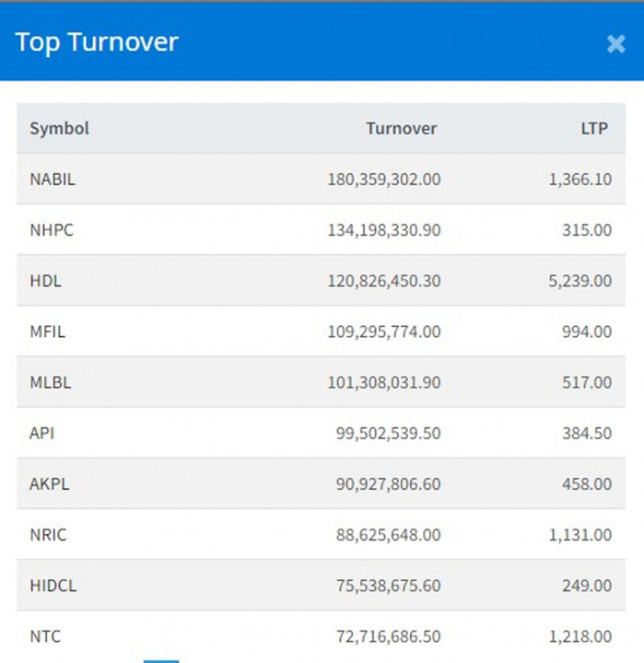
Task: Select the NABIL symbol
Action: pyautogui.click(x=53, y=179)
